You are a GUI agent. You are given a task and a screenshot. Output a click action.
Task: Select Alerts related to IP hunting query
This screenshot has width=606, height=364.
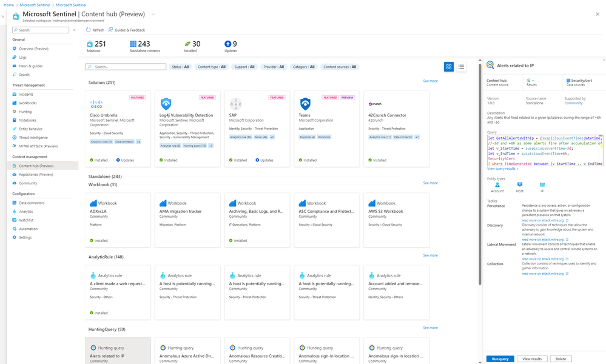coord(118,351)
